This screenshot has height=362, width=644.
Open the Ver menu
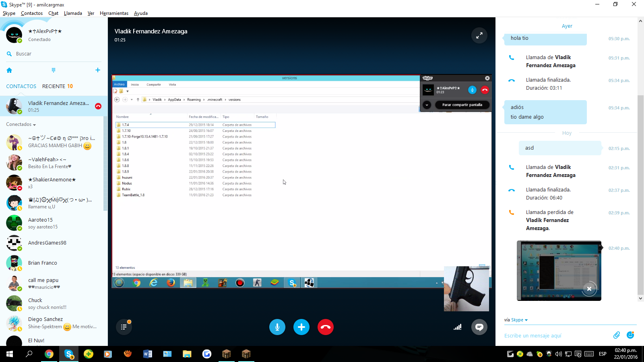point(91,13)
